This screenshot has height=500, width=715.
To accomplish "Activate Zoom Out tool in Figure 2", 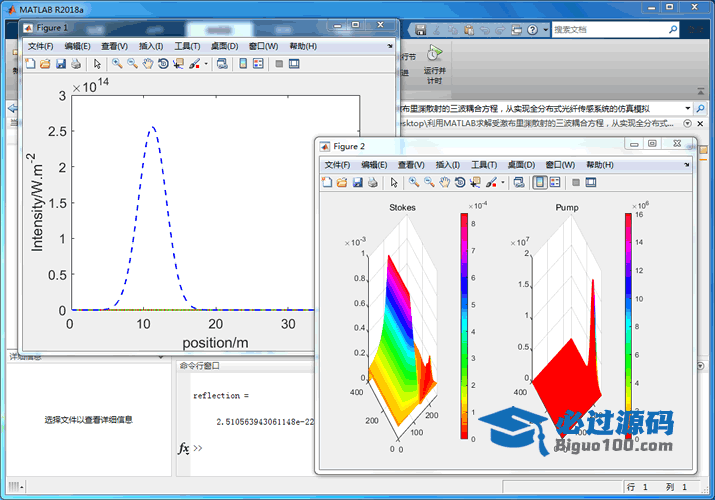I will [429, 182].
